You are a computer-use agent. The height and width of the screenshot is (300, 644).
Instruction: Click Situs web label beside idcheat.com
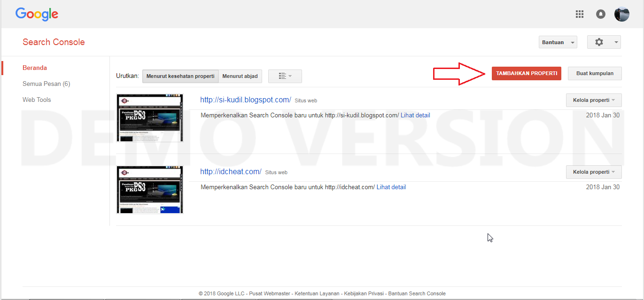pos(276,172)
